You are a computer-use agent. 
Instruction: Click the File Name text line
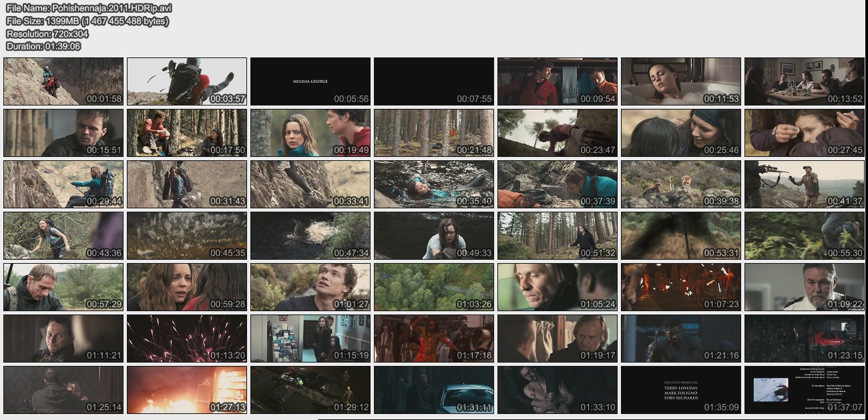pos(89,8)
